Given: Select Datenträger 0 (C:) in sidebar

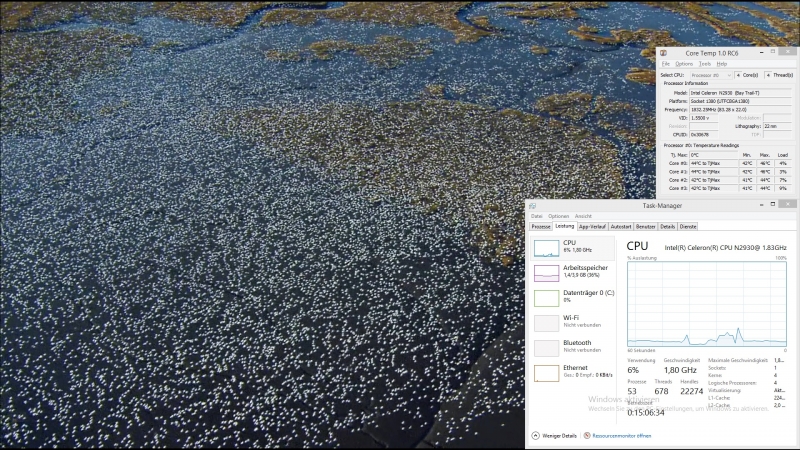Looking at the screenshot, I should pyautogui.click(x=573, y=298).
